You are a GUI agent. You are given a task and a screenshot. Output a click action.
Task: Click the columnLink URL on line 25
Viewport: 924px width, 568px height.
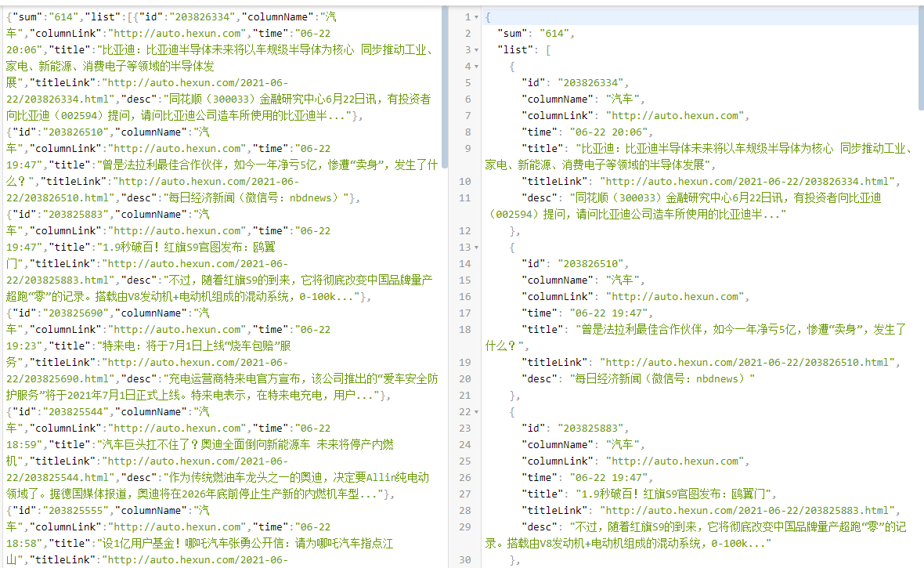pos(675,461)
